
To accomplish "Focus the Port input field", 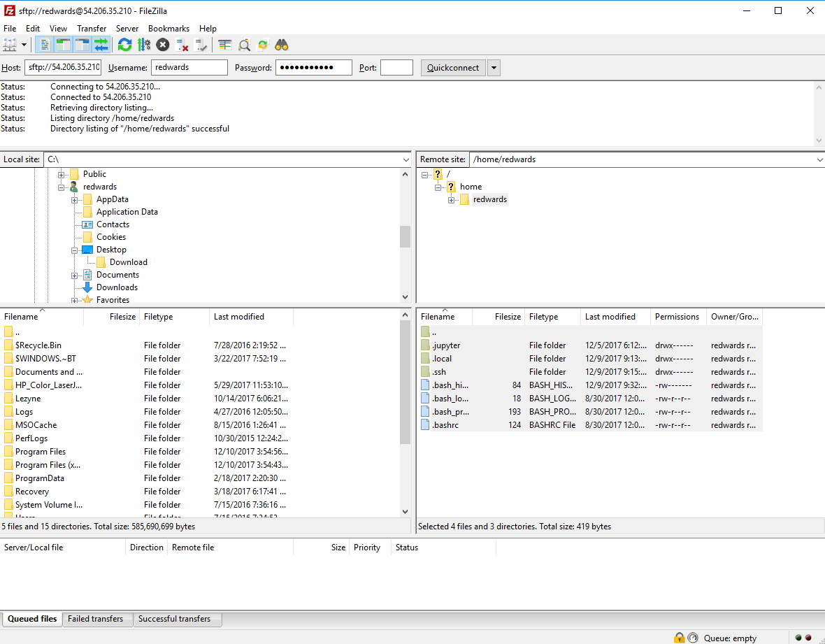I will 396,67.
